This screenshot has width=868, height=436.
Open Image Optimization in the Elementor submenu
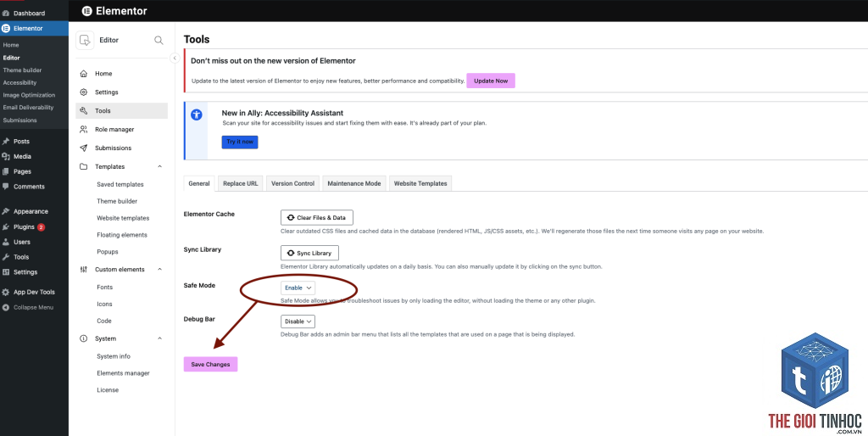click(30, 95)
